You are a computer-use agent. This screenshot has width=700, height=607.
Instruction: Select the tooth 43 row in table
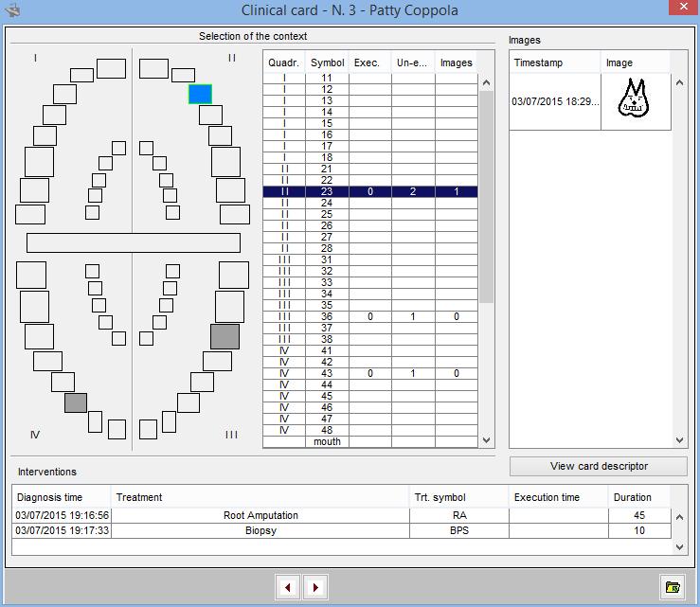[x=369, y=373]
